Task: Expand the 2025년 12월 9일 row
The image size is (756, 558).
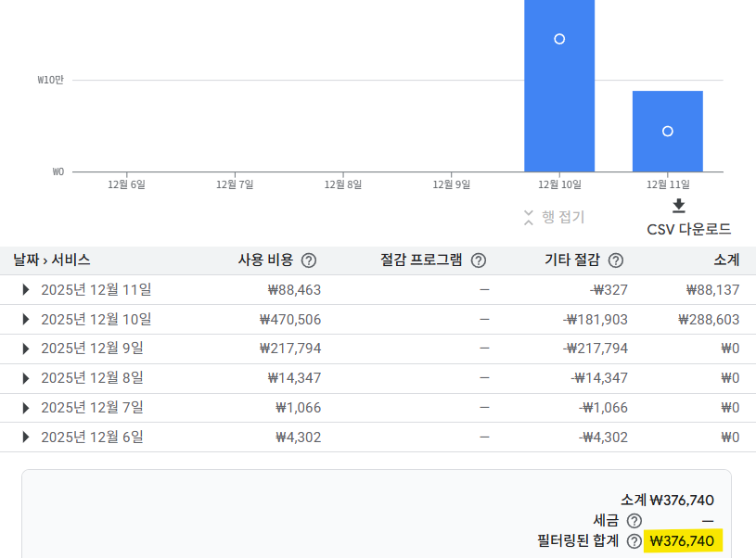Action: (26, 349)
